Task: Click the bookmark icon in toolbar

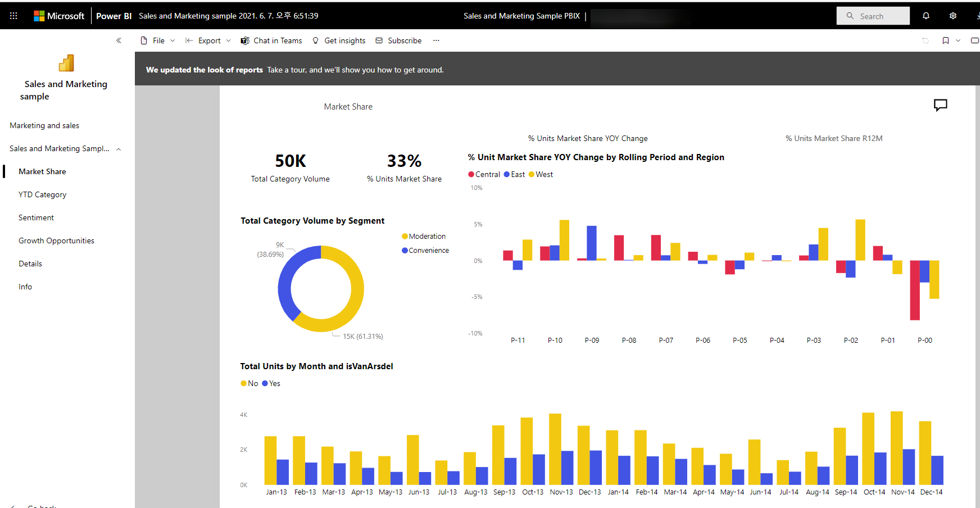Action: click(946, 40)
